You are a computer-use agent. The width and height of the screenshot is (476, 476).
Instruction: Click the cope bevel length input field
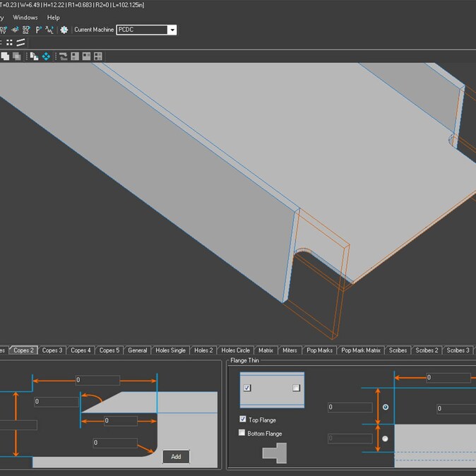pyautogui.click(x=121, y=421)
